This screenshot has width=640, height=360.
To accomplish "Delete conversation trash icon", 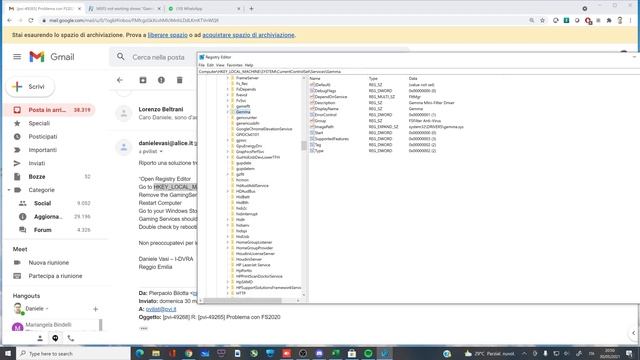I will (180, 80).
